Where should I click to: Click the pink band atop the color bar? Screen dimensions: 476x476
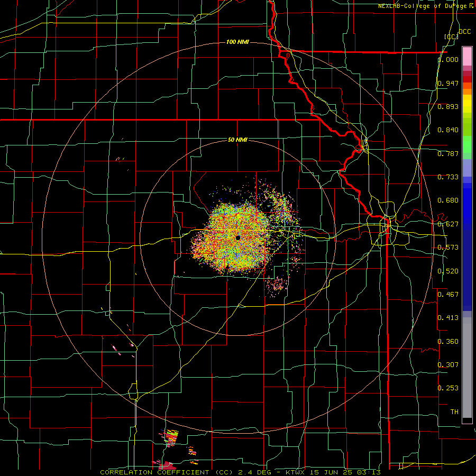click(x=467, y=57)
